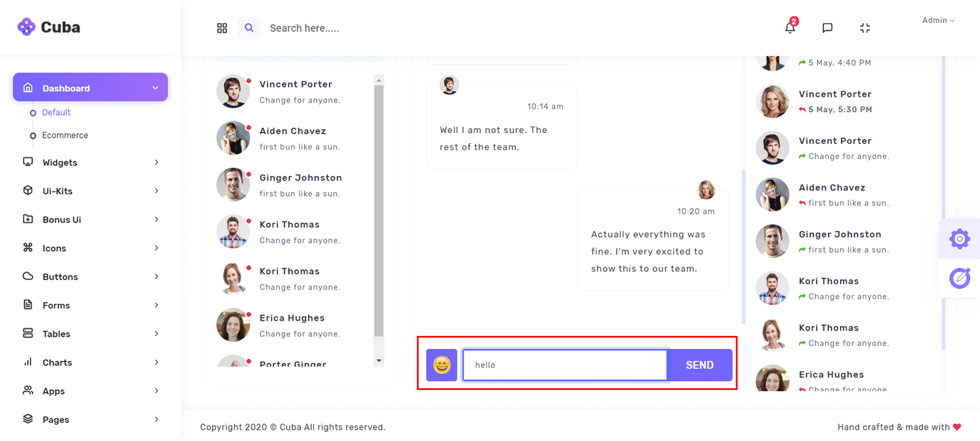Click the avatar on the 10:14 am message
Viewport: 980px width, 441px height.
pos(449,85)
